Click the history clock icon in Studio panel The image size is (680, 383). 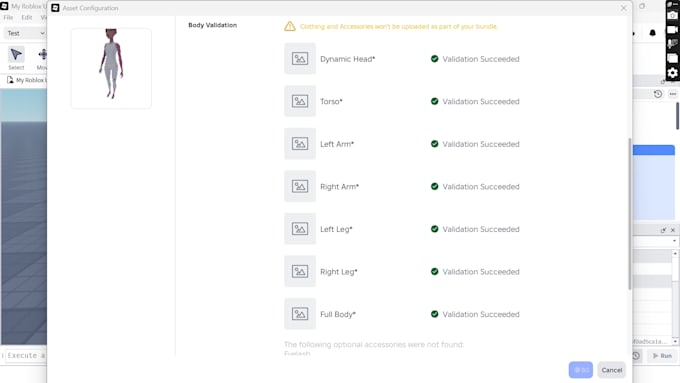coord(657,94)
